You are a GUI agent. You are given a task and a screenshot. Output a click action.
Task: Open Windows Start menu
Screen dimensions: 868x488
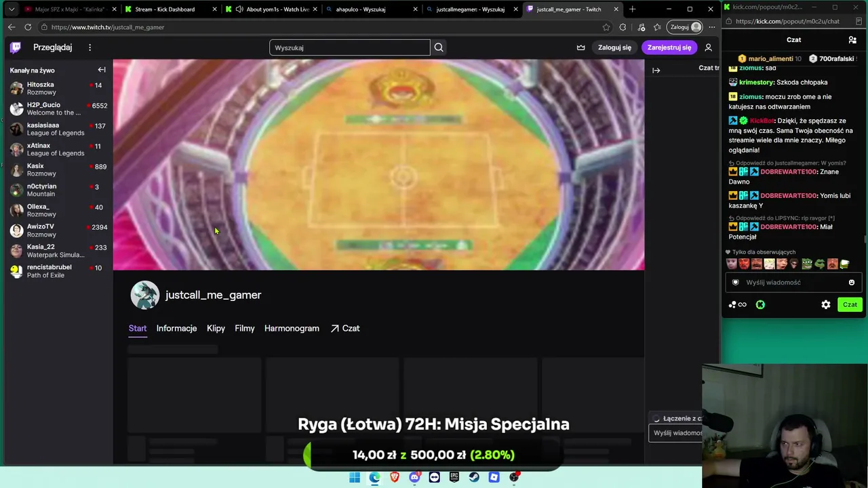[x=355, y=477]
